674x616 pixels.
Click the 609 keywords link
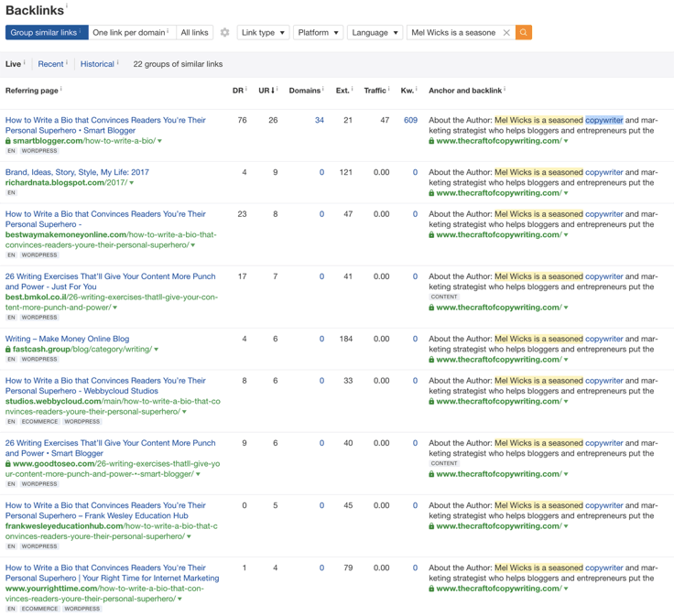[x=410, y=120]
